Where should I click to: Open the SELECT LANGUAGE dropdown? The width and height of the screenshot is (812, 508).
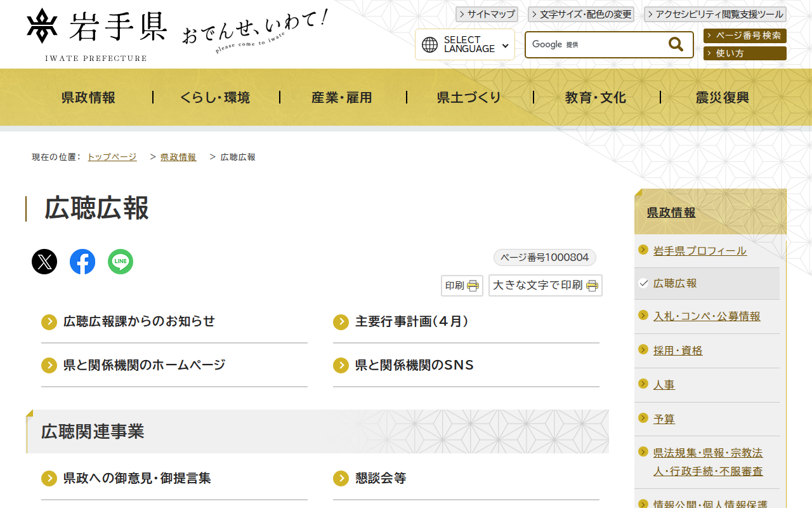click(x=465, y=44)
